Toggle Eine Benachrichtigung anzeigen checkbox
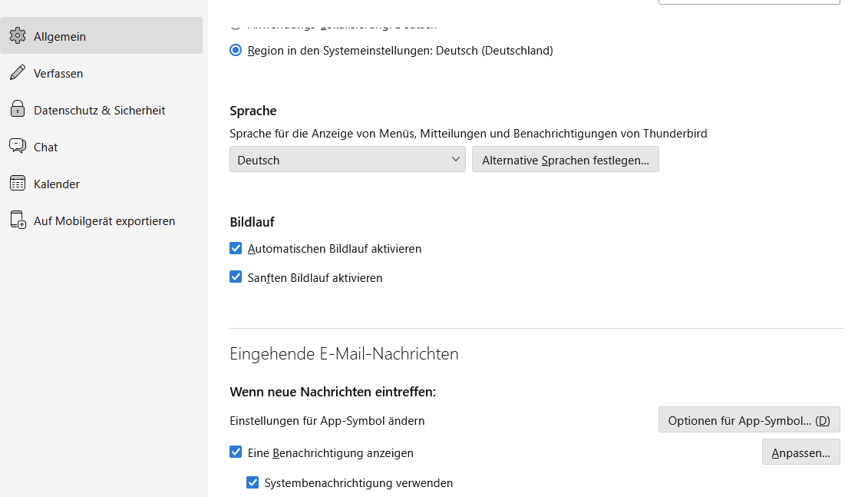 [x=236, y=452]
